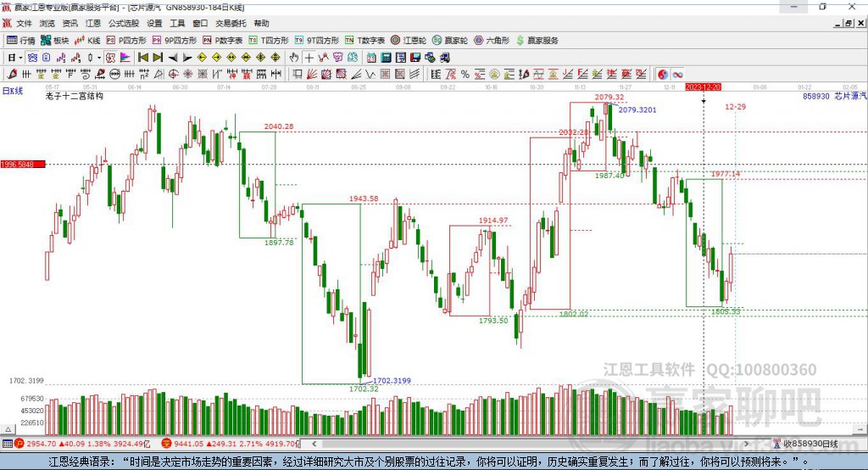
Task: Click the floppy disk save icon
Action: click(x=415, y=57)
